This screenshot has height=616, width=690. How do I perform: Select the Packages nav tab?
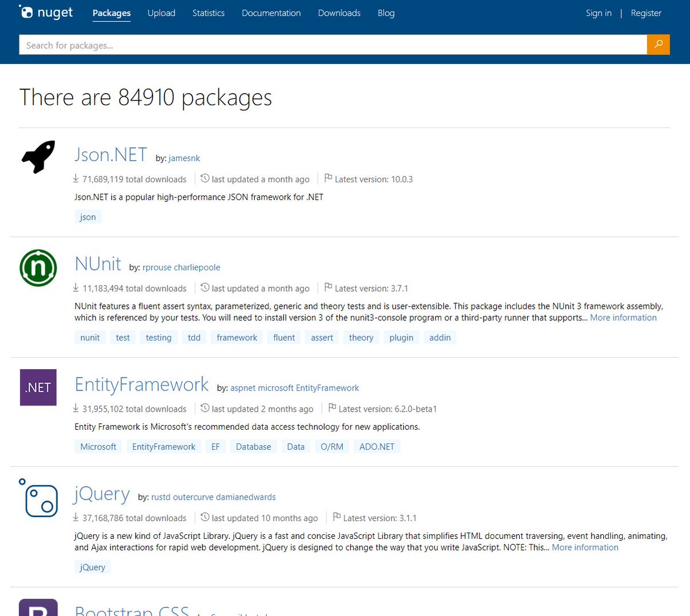tap(112, 13)
